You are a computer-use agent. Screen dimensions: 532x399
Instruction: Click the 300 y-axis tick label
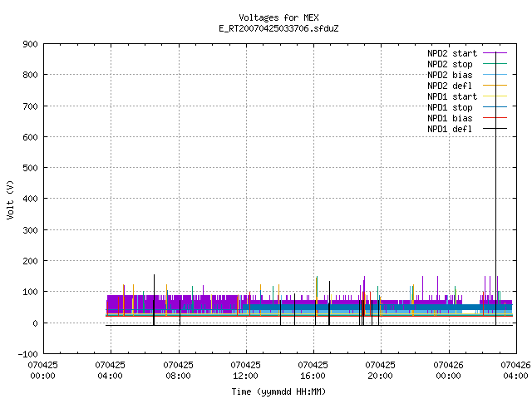click(30, 230)
